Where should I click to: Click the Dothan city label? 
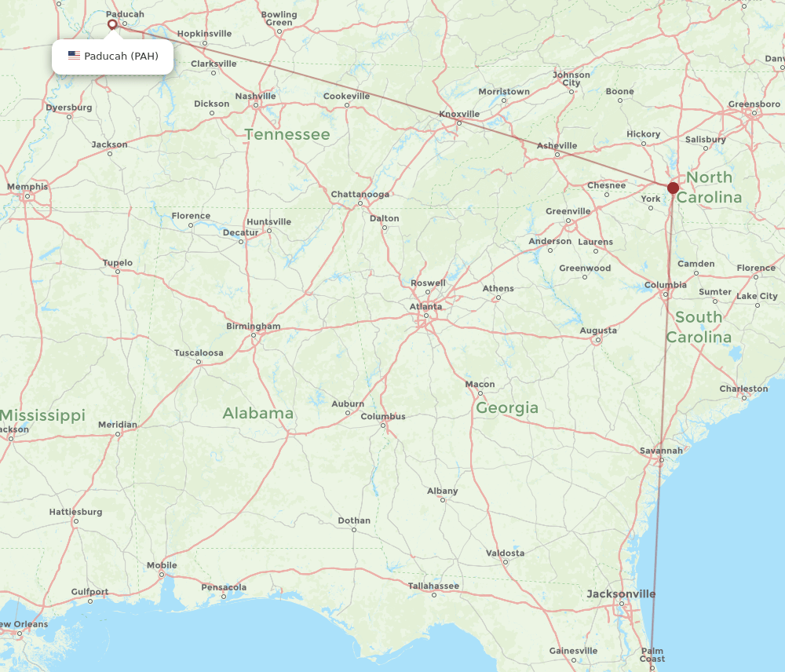click(354, 520)
